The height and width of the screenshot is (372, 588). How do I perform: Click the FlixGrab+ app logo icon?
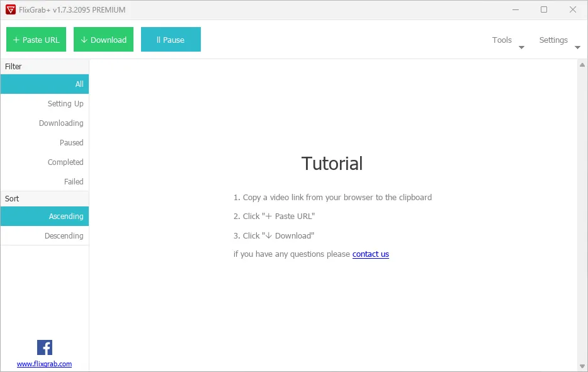pos(11,9)
